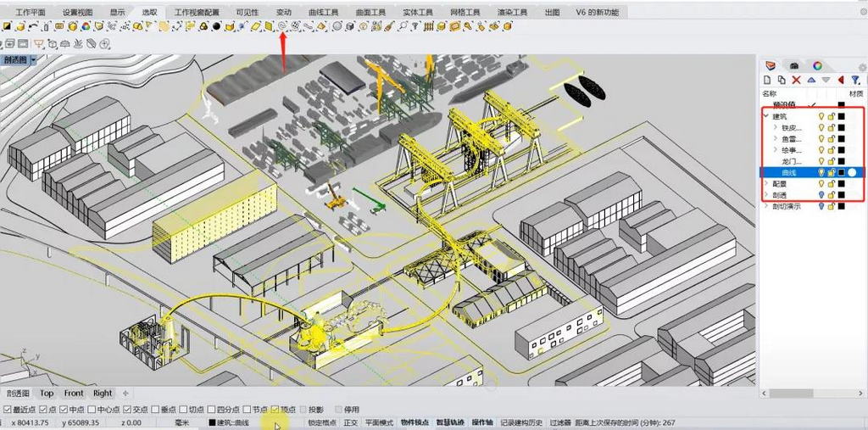The height and width of the screenshot is (430, 868).
Task: Toggle lock icon on 建筑 layer
Action: click(x=832, y=115)
